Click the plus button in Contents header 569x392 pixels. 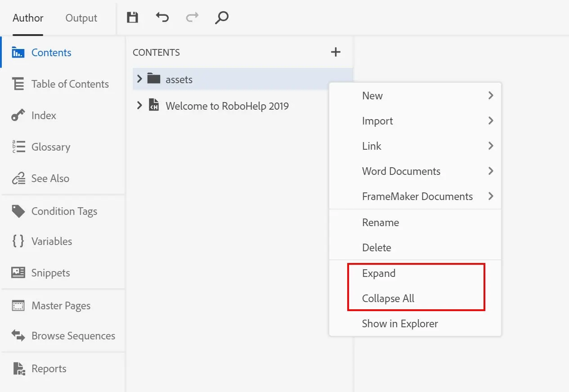336,52
